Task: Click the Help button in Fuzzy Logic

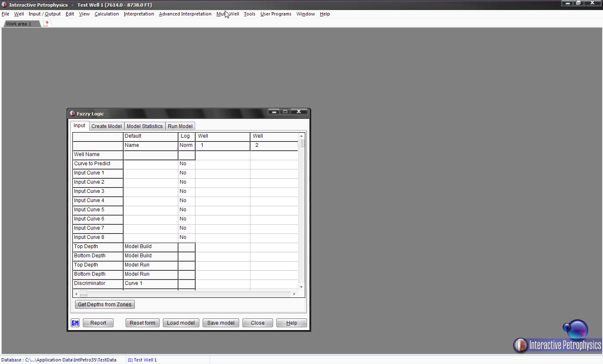Action: (x=291, y=323)
